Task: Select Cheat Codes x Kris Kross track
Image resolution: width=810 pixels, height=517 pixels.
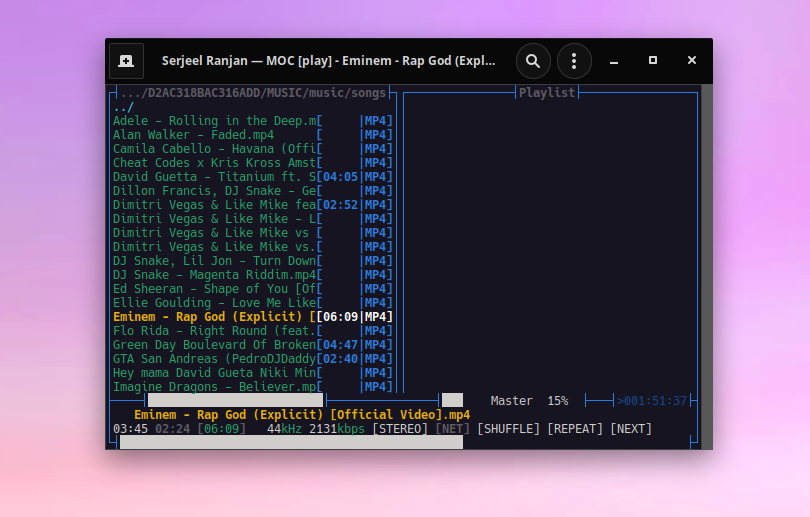Action: (253, 163)
